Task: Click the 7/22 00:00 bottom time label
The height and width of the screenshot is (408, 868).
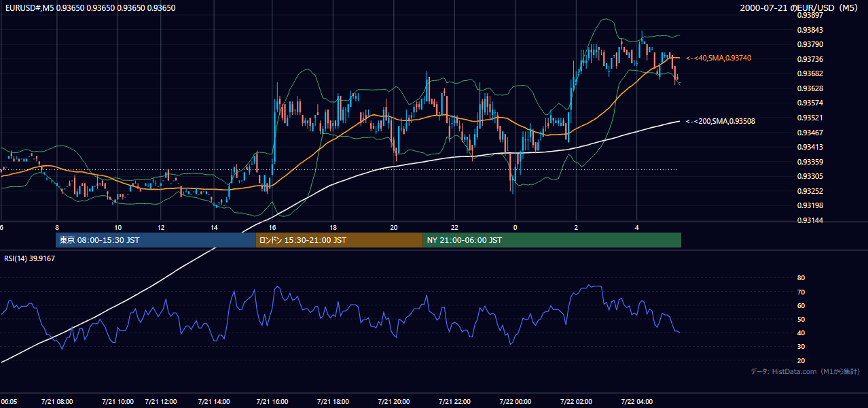Action: coord(516,402)
